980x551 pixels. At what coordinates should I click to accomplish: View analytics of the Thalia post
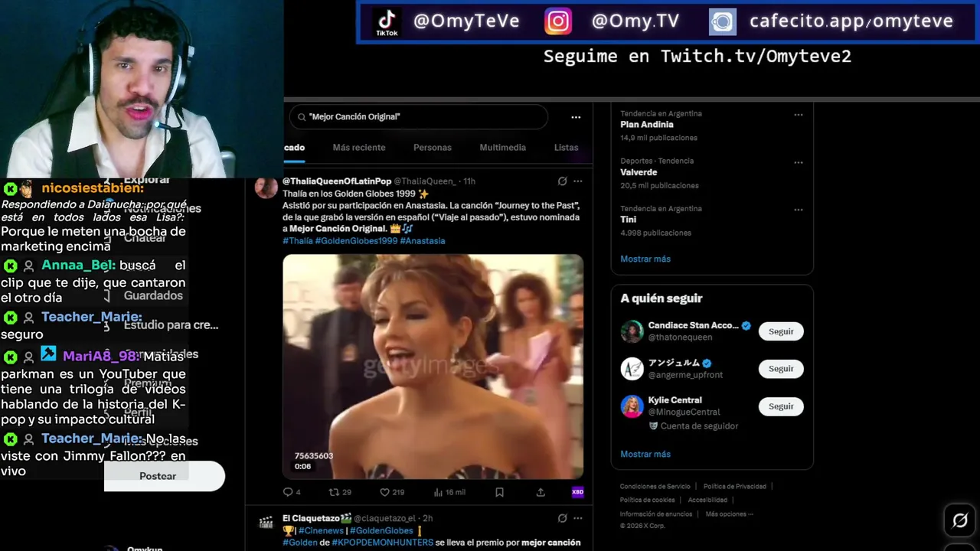click(x=449, y=492)
